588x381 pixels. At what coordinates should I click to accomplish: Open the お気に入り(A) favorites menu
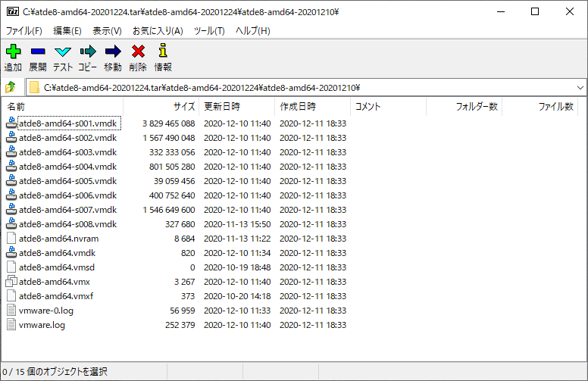coord(158,31)
